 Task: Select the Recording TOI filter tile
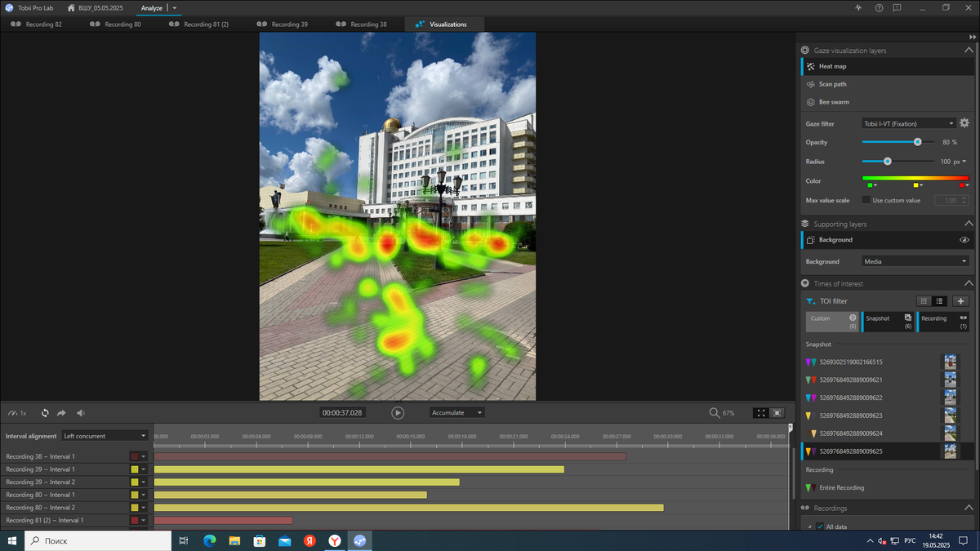pyautogui.click(x=944, y=322)
